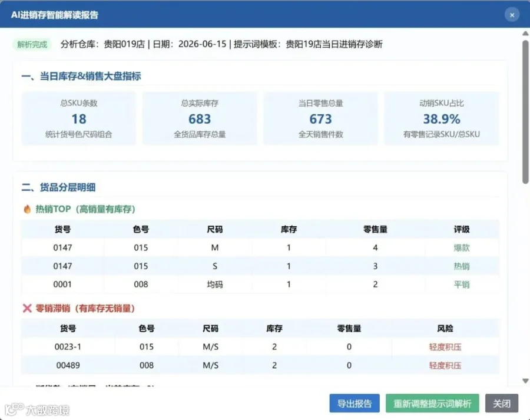
Task: Click 轻度积压 risk in 0023-1 row
Action: [445, 347]
